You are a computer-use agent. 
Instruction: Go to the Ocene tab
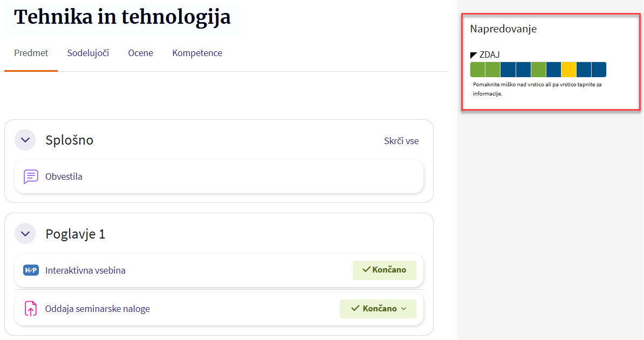(140, 53)
